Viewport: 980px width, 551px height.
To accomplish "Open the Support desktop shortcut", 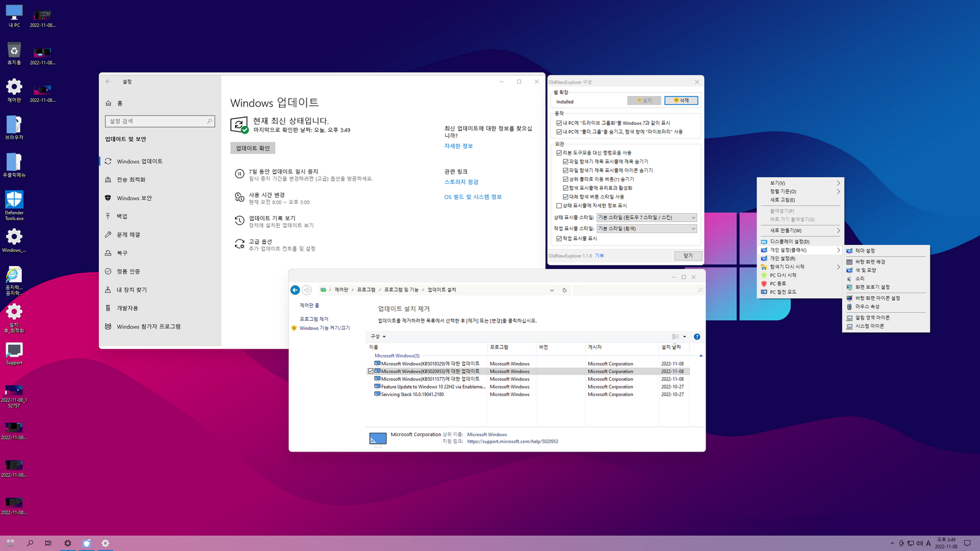I will tap(14, 353).
